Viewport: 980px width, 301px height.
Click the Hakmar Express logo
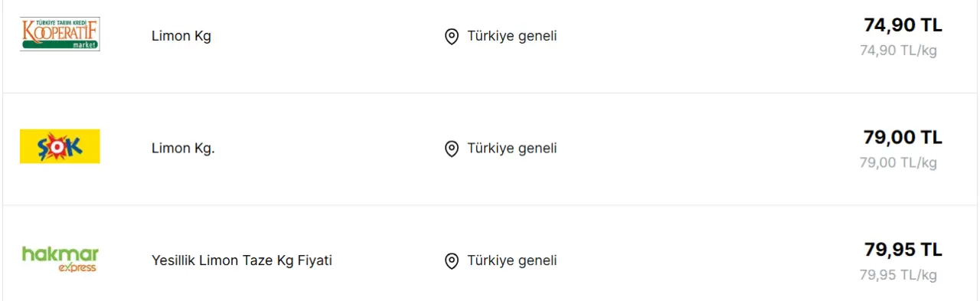coord(60,259)
